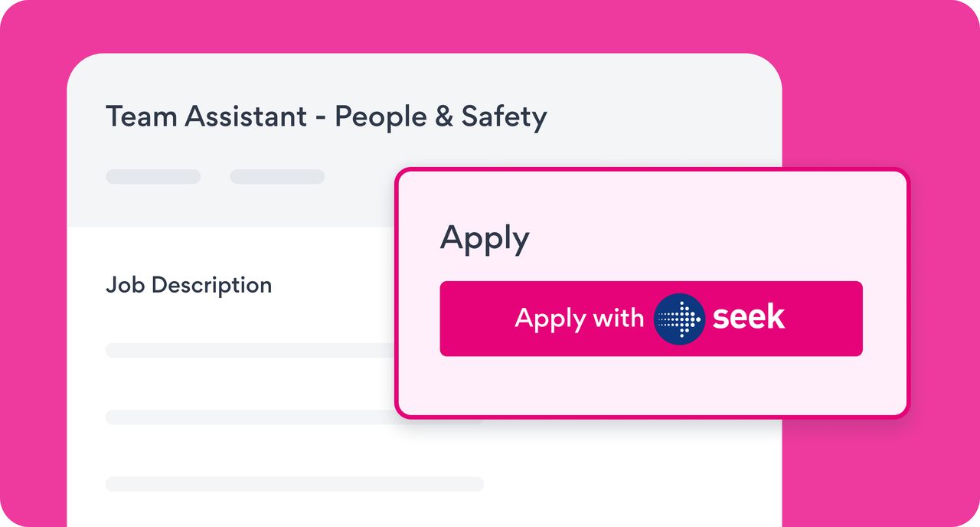Click the pink background outside the cards
This screenshot has height=527, width=980.
pyautogui.click(x=880, y=77)
